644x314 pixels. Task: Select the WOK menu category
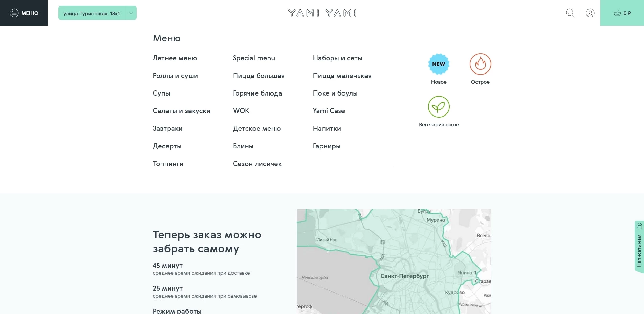[x=241, y=111]
